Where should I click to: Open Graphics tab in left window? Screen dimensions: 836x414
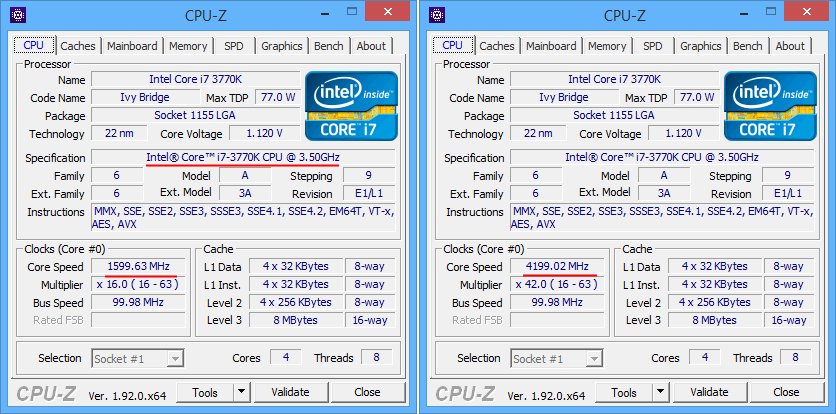point(282,46)
